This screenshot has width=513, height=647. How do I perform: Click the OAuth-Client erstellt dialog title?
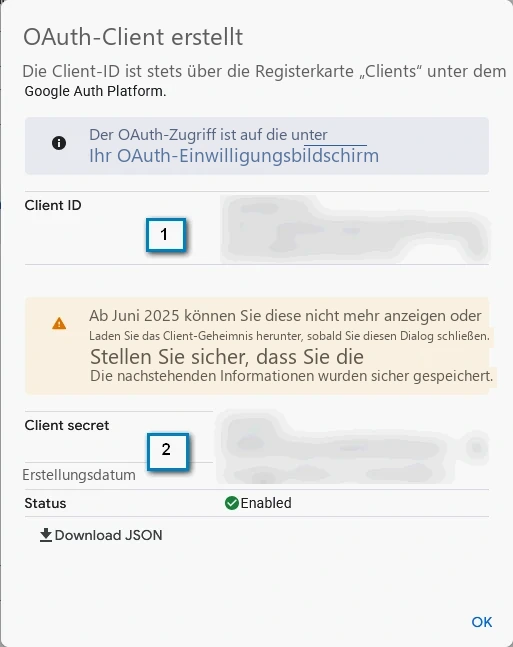[133, 37]
